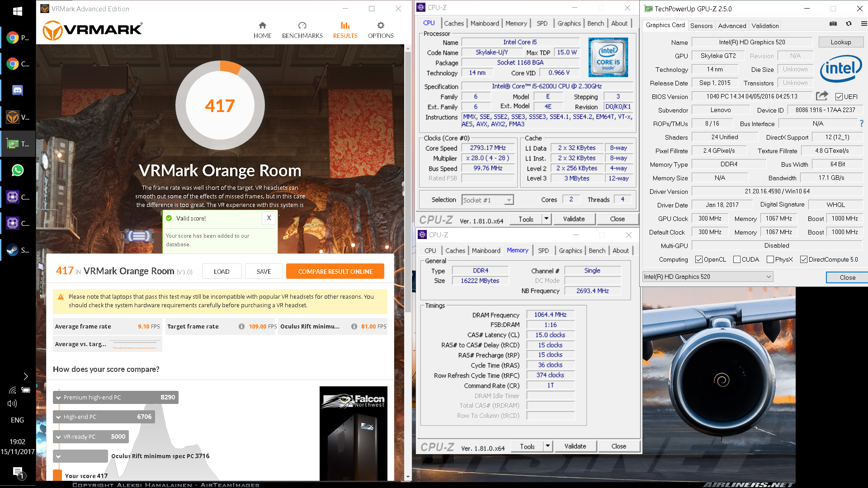Screen dimensions: 868x488
Task: Expand Oculus Rift minimum spec PC row
Action: pos(80,456)
